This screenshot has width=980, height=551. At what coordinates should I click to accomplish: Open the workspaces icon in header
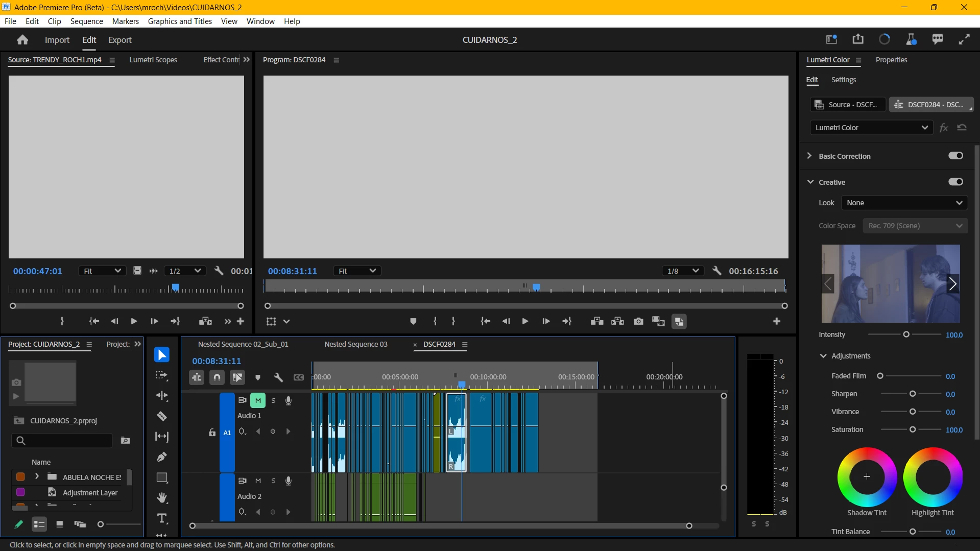tap(831, 39)
